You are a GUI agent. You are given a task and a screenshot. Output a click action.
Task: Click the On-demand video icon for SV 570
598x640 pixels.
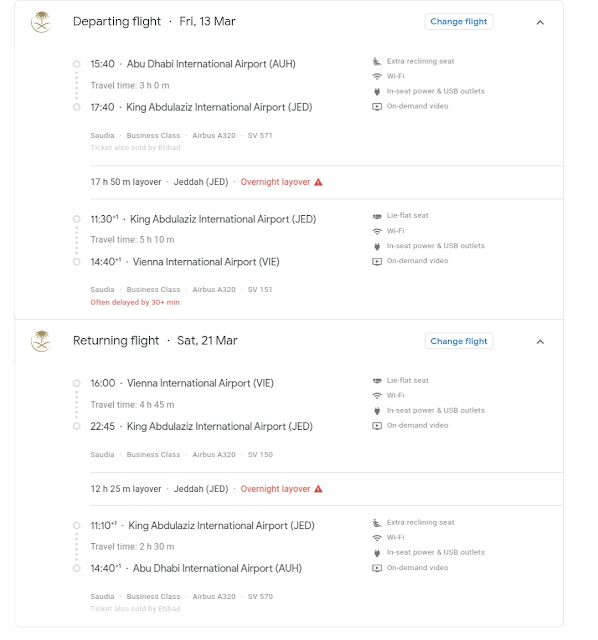377,568
